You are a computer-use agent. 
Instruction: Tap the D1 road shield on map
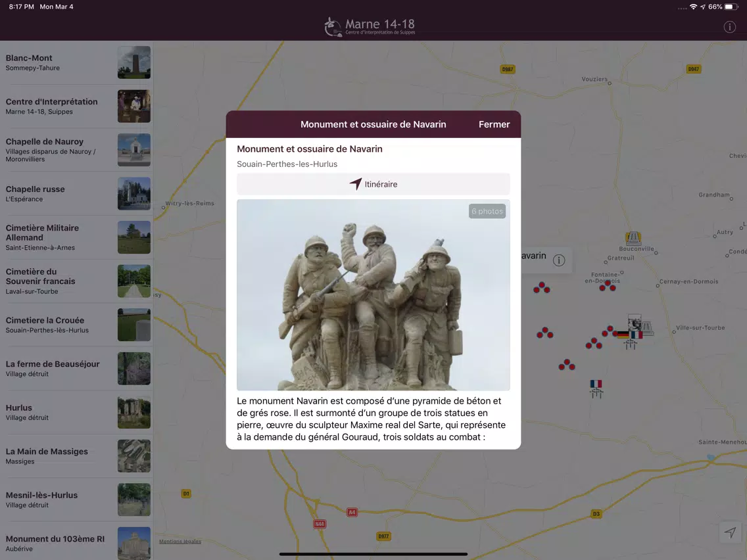coord(186,494)
